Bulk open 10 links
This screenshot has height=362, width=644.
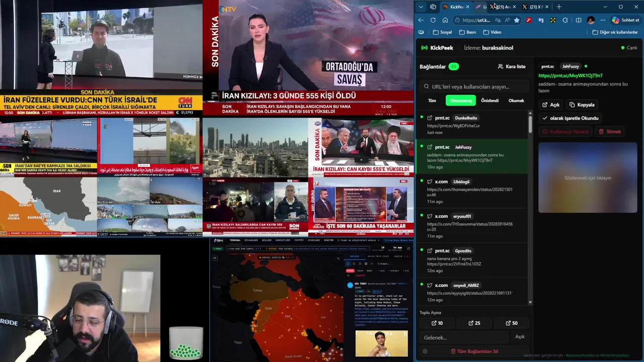438,323
